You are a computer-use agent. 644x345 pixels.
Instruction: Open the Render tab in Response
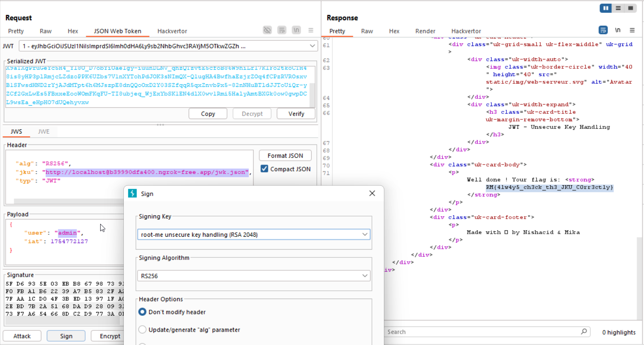click(x=425, y=31)
